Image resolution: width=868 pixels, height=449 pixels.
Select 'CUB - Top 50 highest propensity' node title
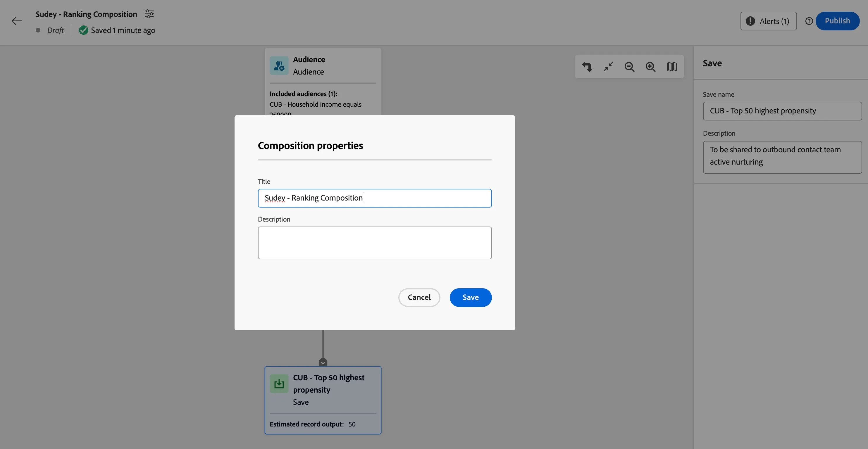click(328, 384)
